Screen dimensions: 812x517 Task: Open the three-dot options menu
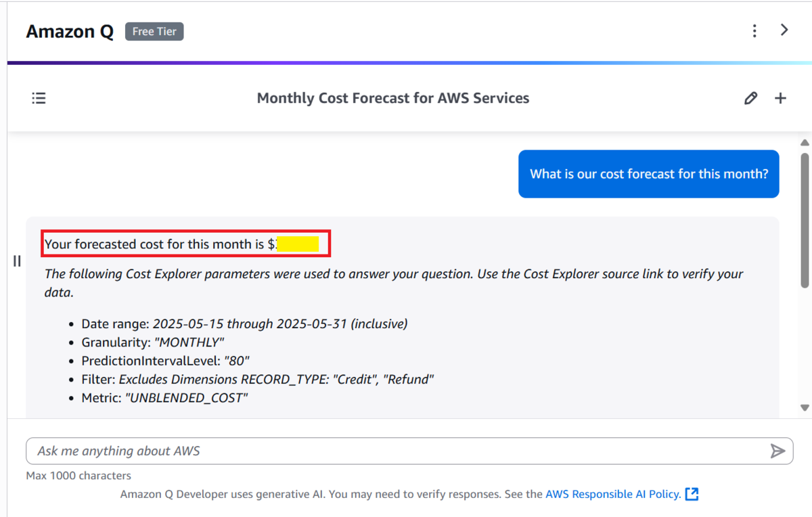pyautogui.click(x=754, y=31)
